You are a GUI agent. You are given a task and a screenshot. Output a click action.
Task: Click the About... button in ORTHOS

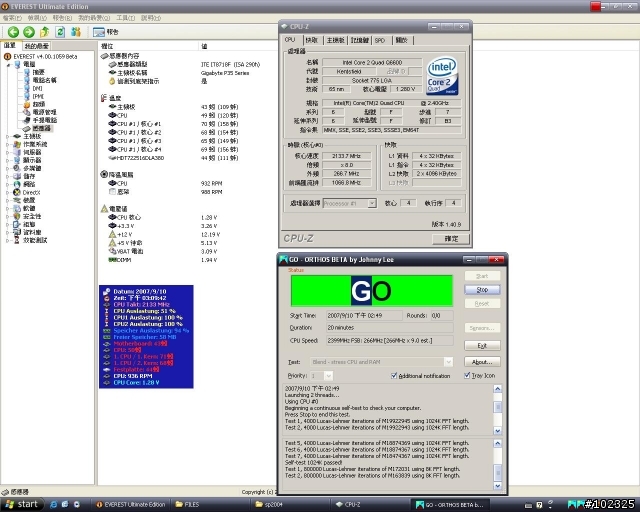tap(482, 362)
